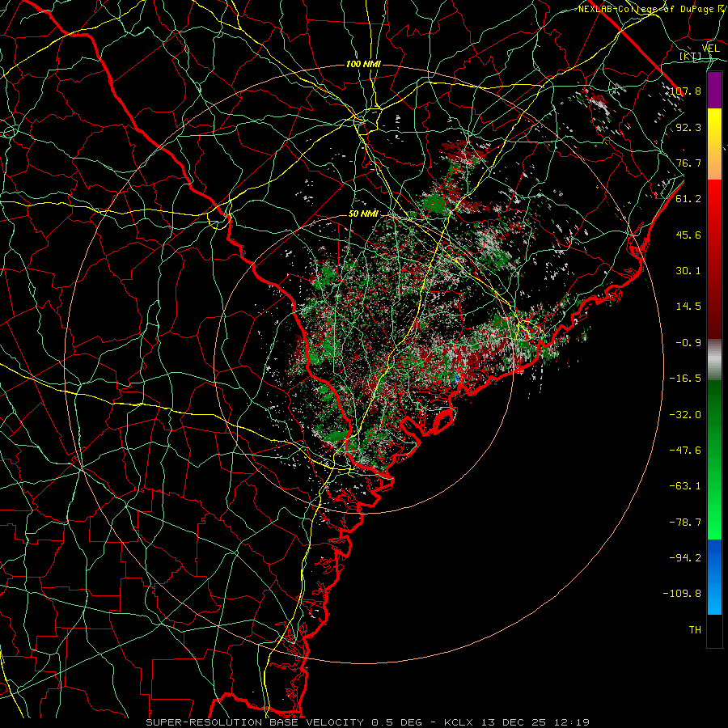The height and width of the screenshot is (728, 728).
Task: Select the 14.5 legend value
Action: [688, 307]
